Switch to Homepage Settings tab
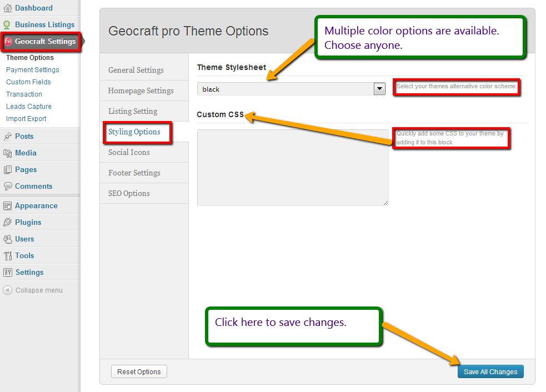Screen dimensions: 546x392 (144, 91)
